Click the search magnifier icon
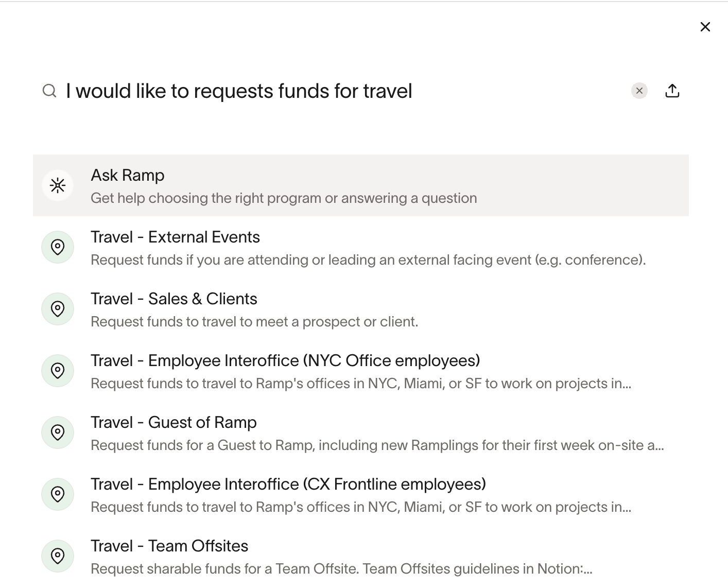Viewport: 728px width, 588px height. tap(49, 91)
